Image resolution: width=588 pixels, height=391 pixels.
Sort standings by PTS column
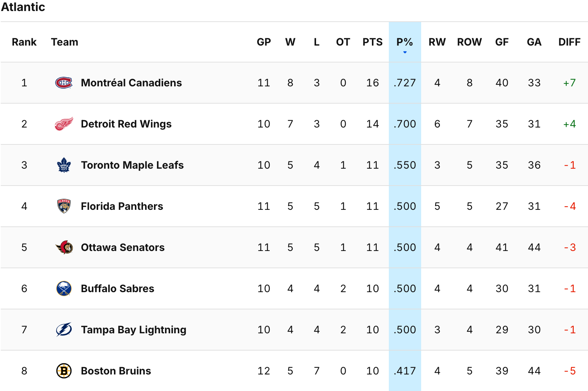point(372,42)
